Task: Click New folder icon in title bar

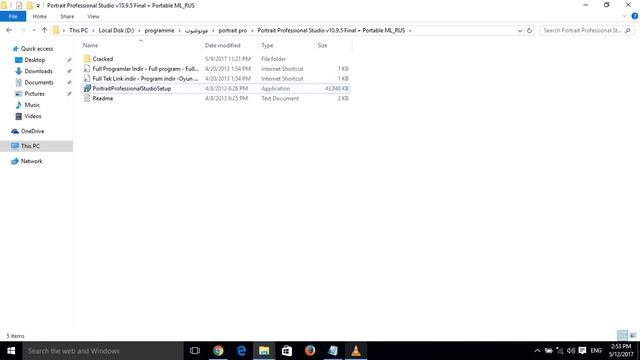Action: pos(29,5)
